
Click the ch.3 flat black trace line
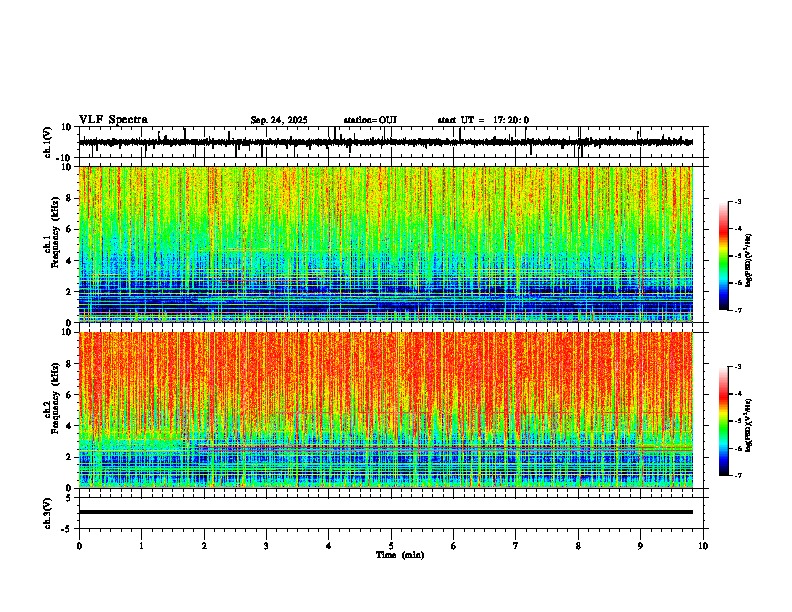click(386, 512)
